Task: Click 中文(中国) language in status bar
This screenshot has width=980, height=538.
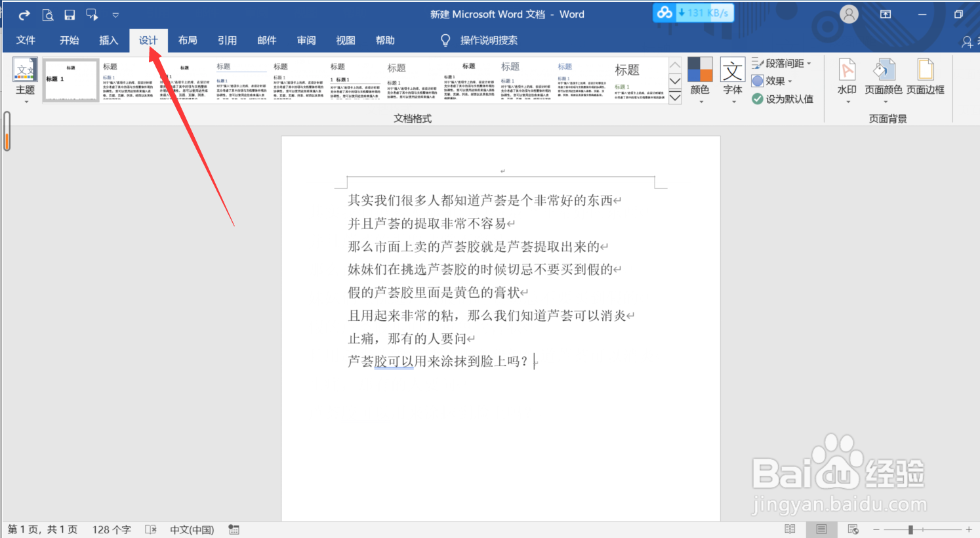Action: coord(192,529)
